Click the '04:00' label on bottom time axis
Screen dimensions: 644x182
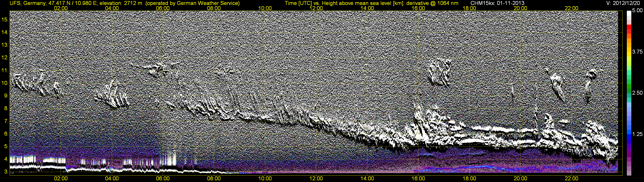pyautogui.click(x=112, y=179)
